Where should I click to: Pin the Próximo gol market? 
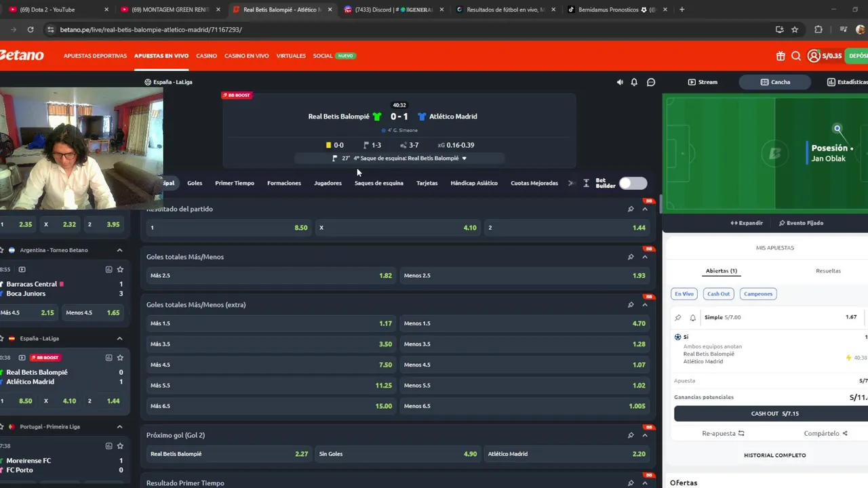click(x=631, y=435)
